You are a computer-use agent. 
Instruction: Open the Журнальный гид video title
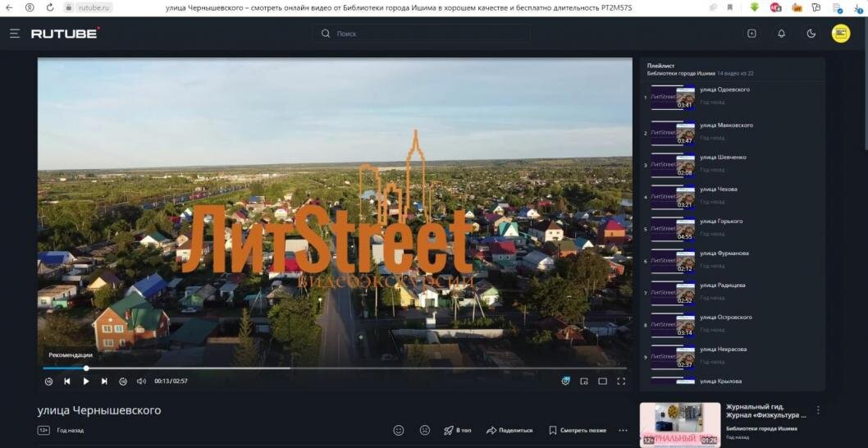click(x=766, y=410)
